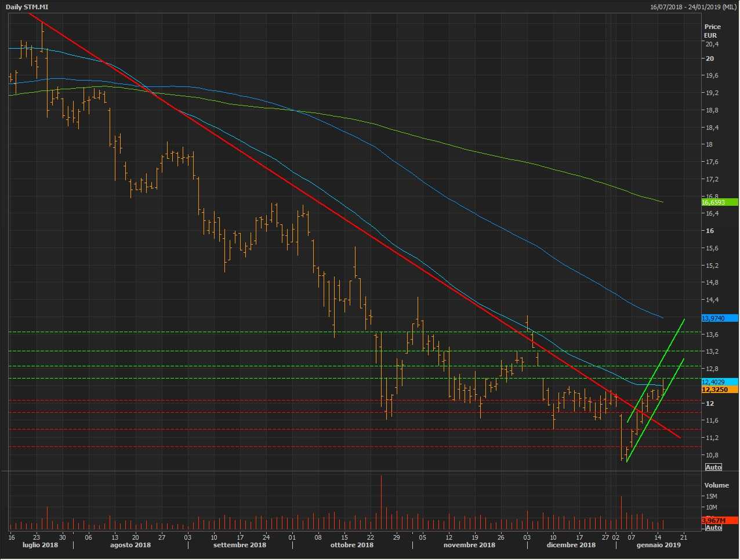
Task: Click the Price EUR axis label
Action: (712, 31)
